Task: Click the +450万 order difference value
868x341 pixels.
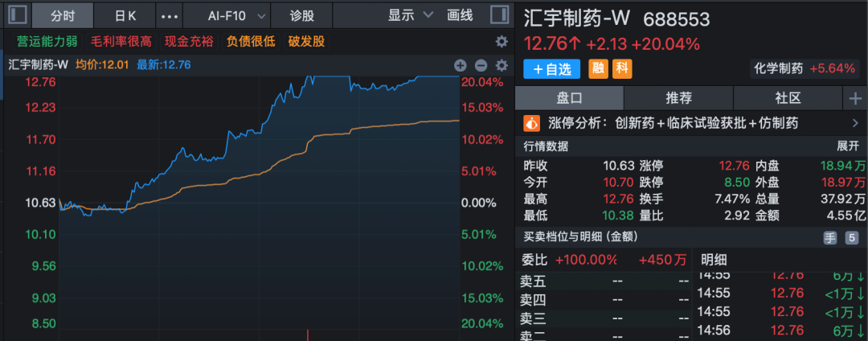Action: [x=662, y=260]
